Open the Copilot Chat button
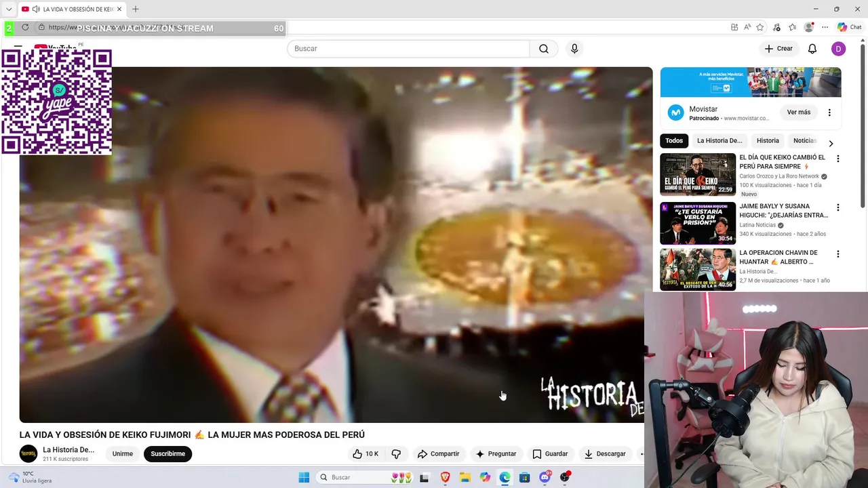 tap(849, 27)
